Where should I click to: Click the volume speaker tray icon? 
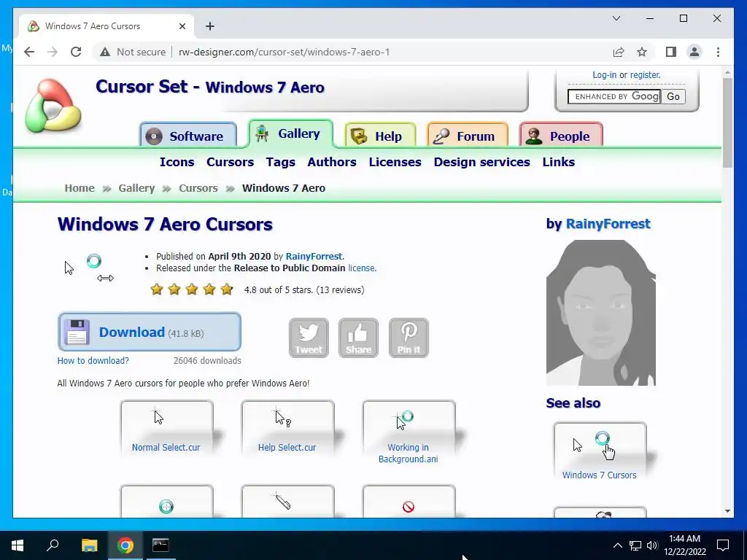652,545
